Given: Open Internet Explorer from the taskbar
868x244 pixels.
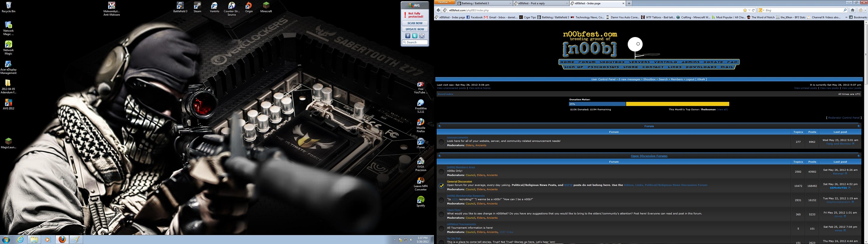Looking at the screenshot, I should coord(20,239).
